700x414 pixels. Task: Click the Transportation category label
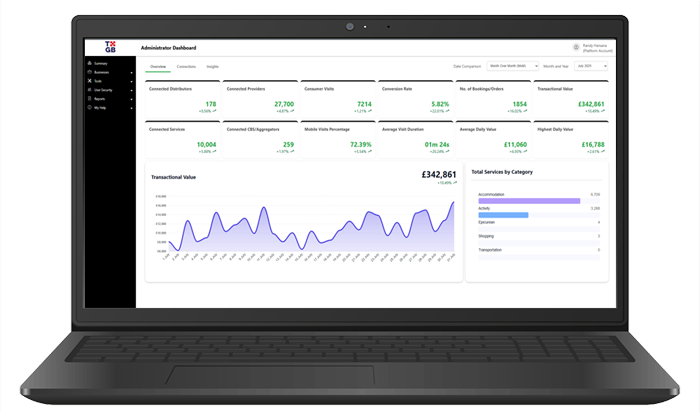click(x=490, y=250)
